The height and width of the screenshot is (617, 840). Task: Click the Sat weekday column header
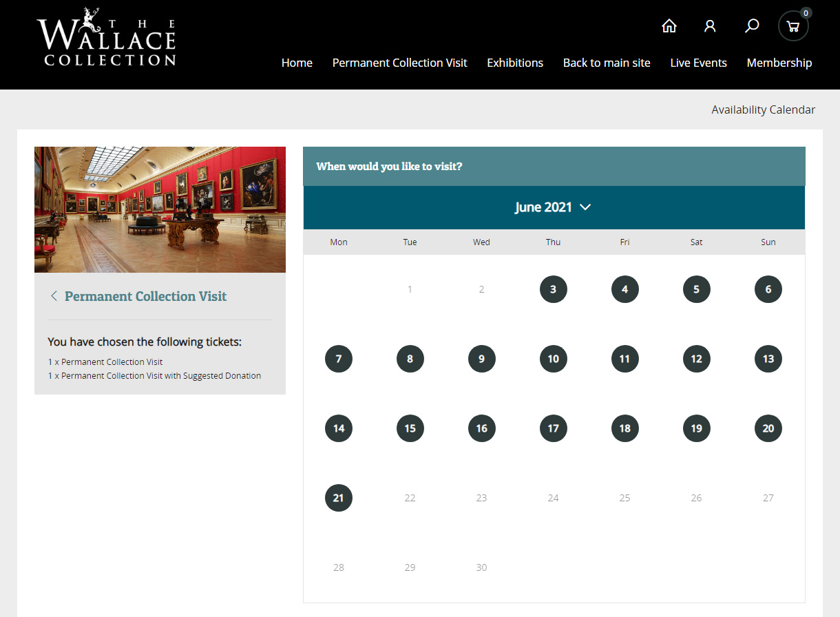click(x=697, y=242)
